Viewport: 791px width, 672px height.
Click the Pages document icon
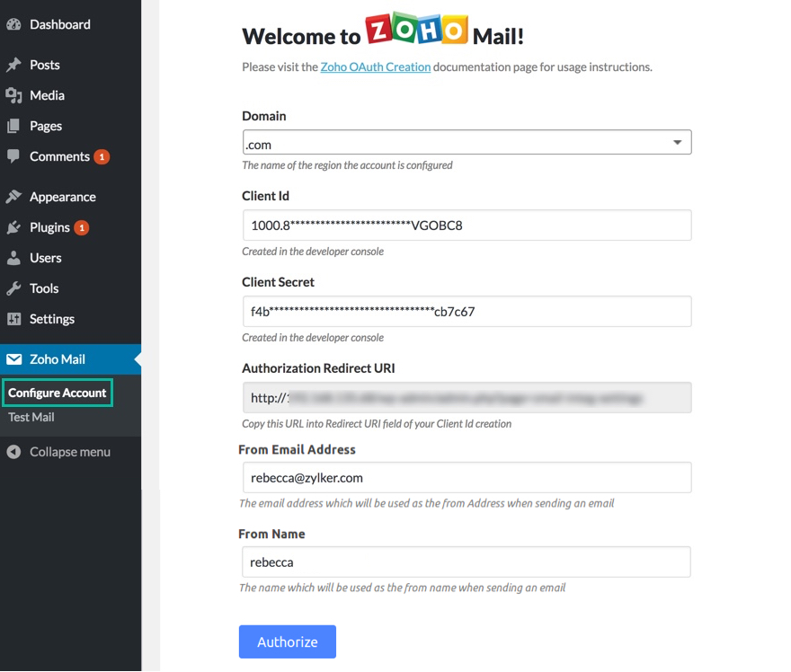click(13, 126)
